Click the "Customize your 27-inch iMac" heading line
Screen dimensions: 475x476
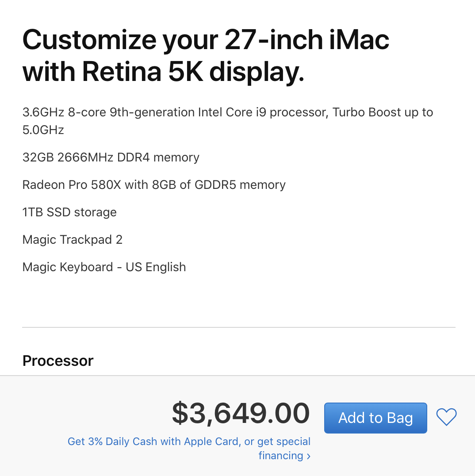tap(206, 39)
